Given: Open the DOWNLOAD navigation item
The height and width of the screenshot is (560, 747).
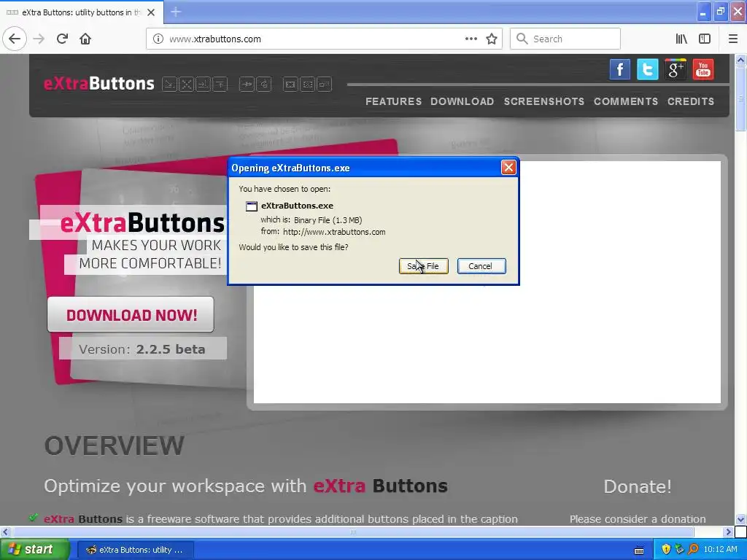Looking at the screenshot, I should coord(462,101).
